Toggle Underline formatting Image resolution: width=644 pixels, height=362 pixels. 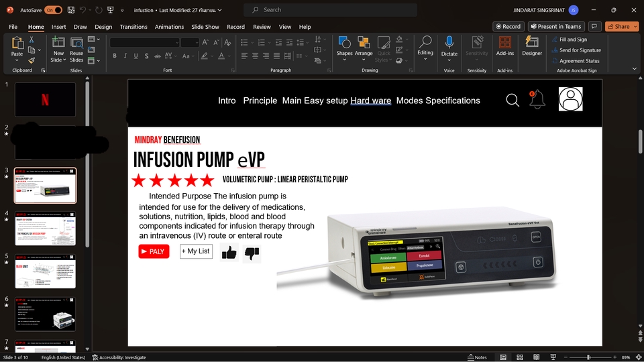click(x=136, y=56)
